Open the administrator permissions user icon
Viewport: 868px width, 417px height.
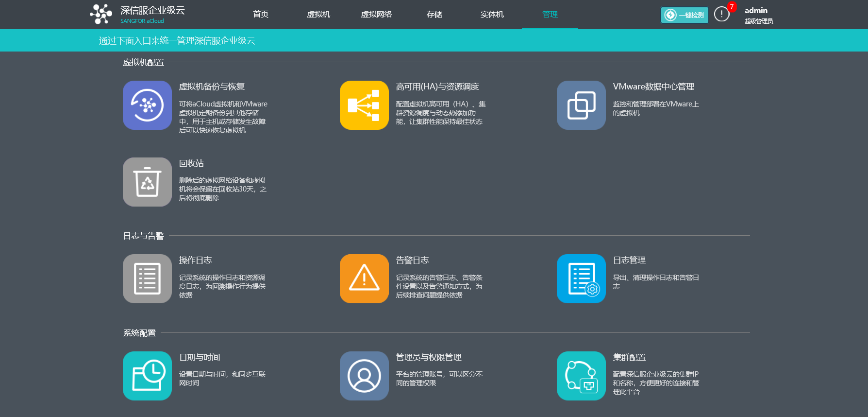point(364,376)
